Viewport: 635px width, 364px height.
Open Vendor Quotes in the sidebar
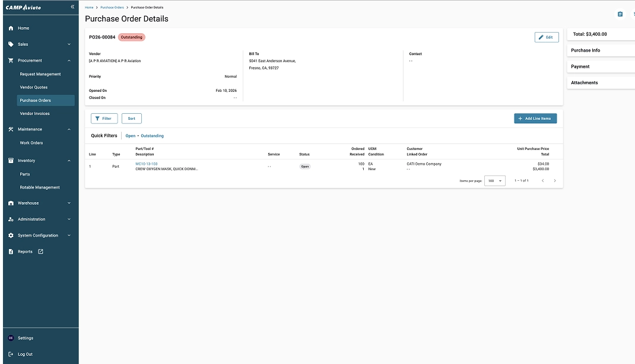tap(34, 87)
